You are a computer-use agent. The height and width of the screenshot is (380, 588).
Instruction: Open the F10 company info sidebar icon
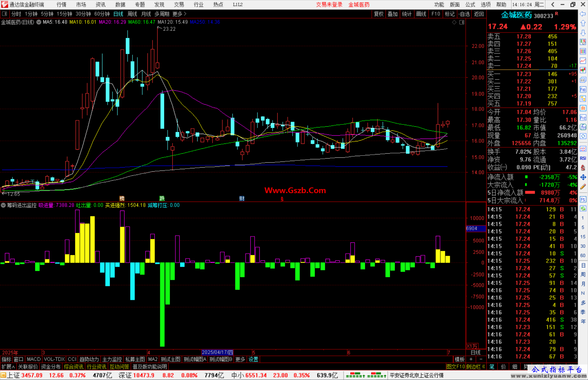pos(583,90)
